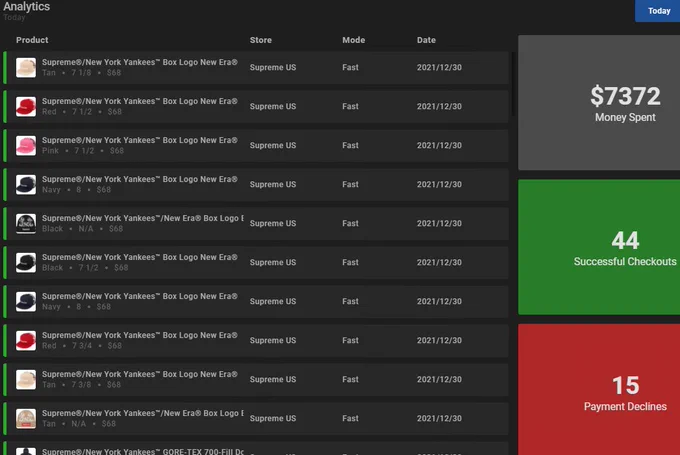
Task: Sort by the Store column header
Action: click(x=261, y=40)
